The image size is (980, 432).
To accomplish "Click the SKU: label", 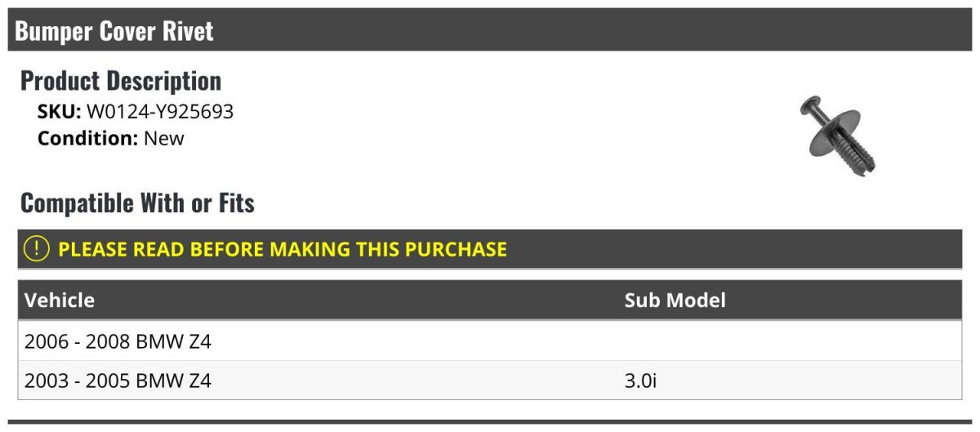I will (59, 112).
